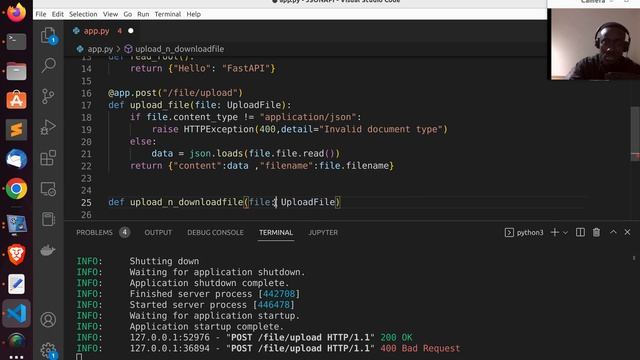Open the Selection menu
This screenshot has height=360, width=640.
pos(83,14)
